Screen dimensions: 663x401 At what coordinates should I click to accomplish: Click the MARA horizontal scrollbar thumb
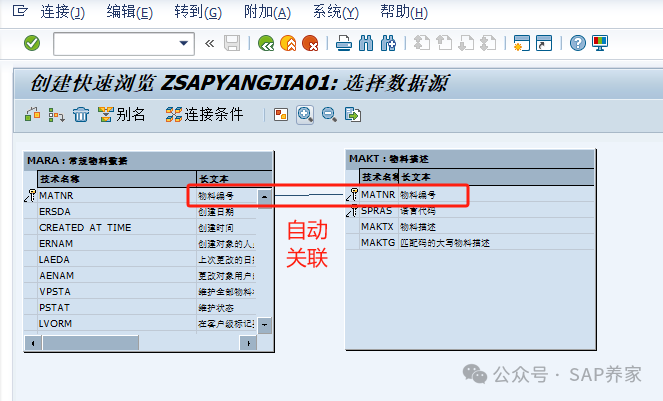click(90, 343)
